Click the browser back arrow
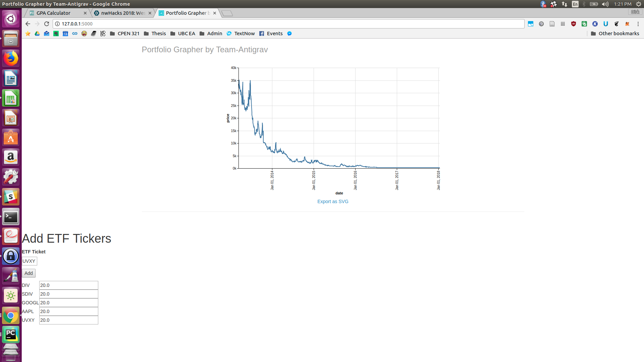Screen dimensions: 644x362 click(x=28, y=24)
